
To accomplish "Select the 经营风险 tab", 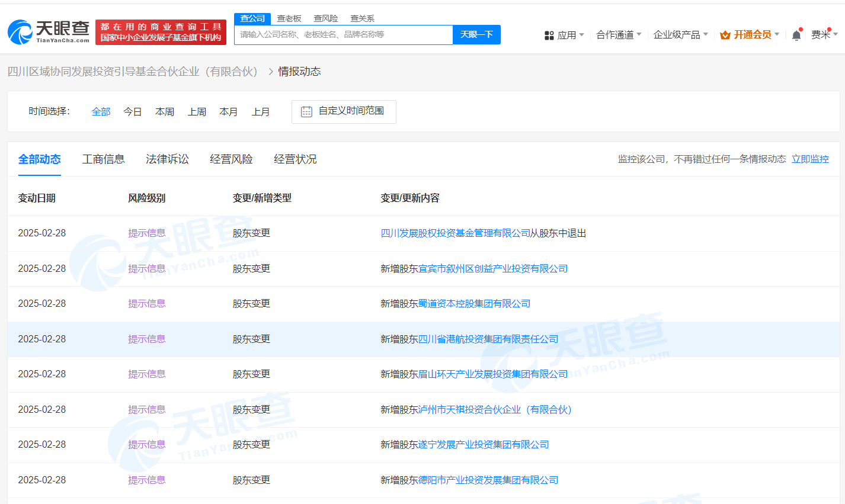I will (x=231, y=159).
